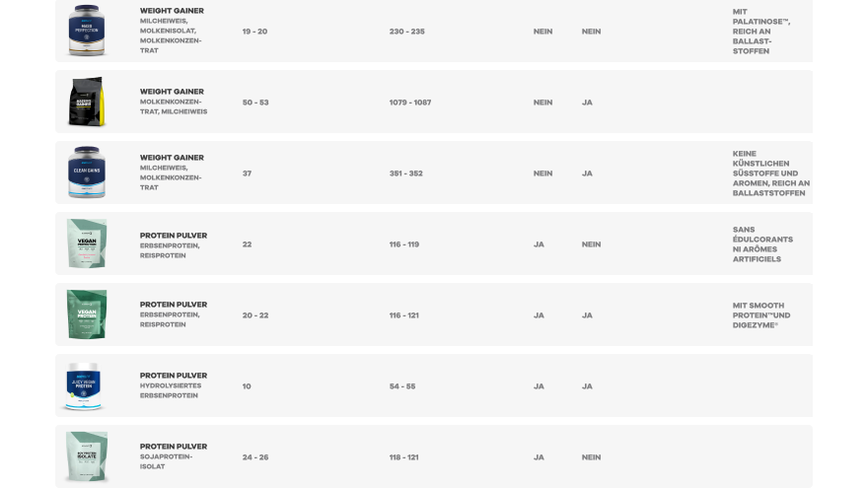Open the light green Vegan Protein bag image

tap(87, 244)
